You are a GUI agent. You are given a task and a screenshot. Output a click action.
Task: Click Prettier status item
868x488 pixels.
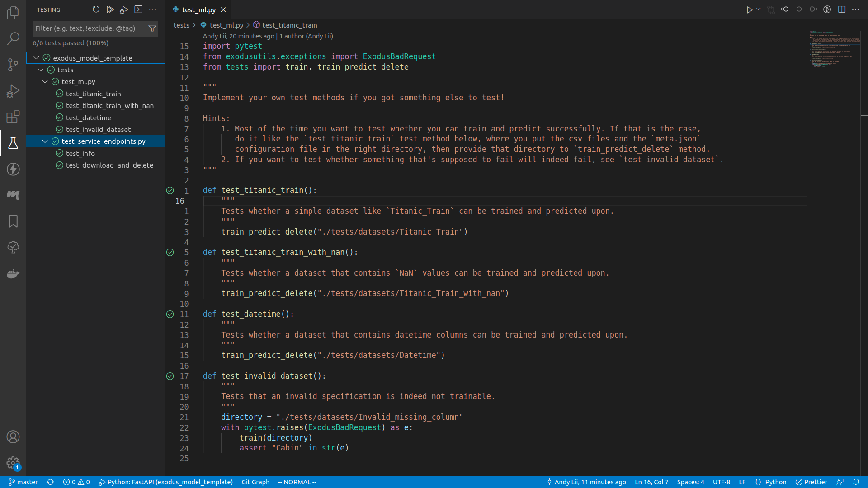pyautogui.click(x=811, y=482)
